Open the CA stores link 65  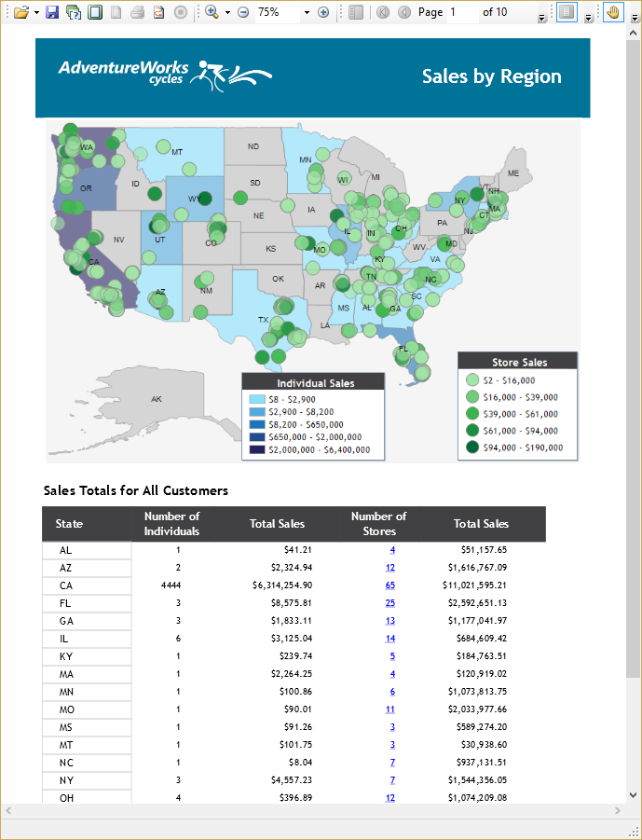(389, 585)
